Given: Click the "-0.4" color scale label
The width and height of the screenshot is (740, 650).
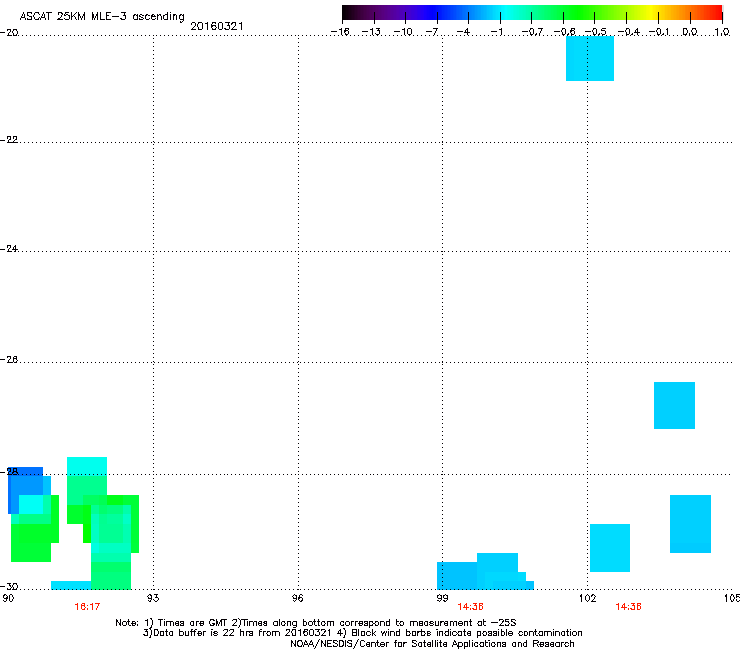Looking at the screenshot, I should click(628, 32).
